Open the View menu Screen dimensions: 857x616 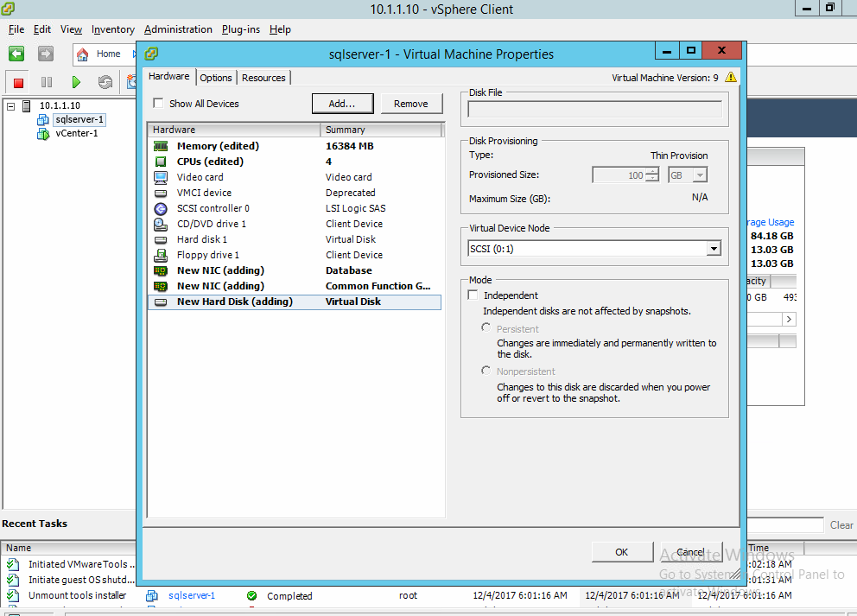pyautogui.click(x=71, y=29)
